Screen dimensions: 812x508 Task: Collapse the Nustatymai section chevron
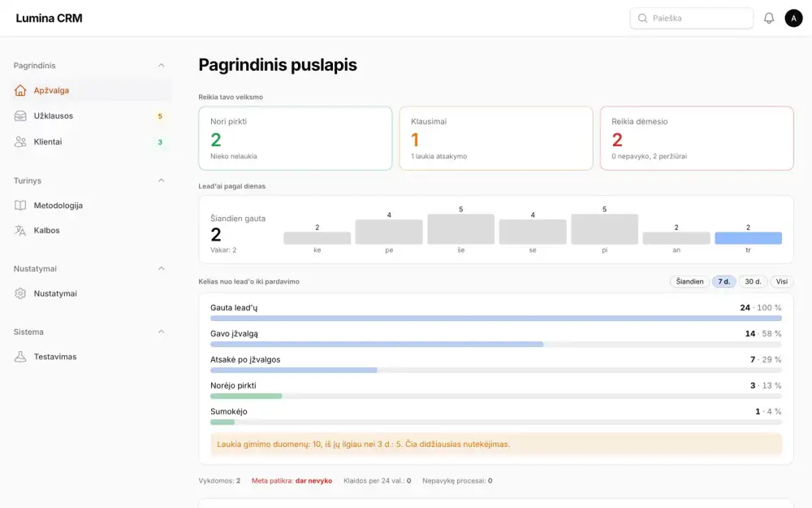[161, 268]
